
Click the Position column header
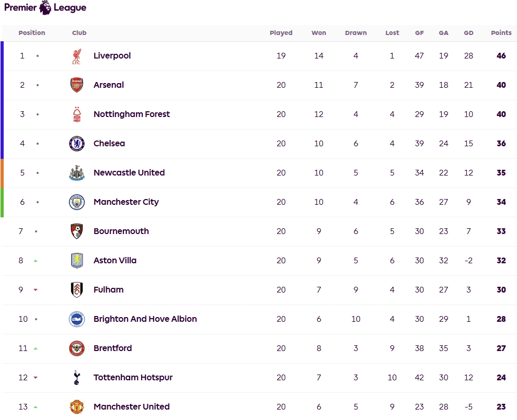tap(32, 33)
